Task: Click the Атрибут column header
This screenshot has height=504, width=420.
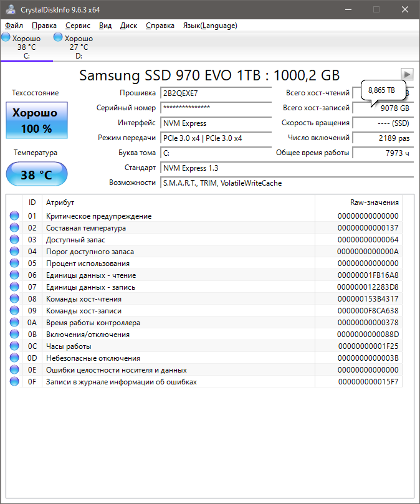Action: 178,202
